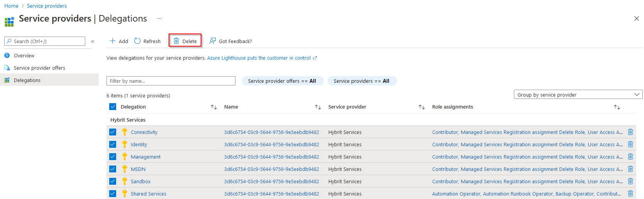Click the Refresh circular arrow icon

point(137,41)
